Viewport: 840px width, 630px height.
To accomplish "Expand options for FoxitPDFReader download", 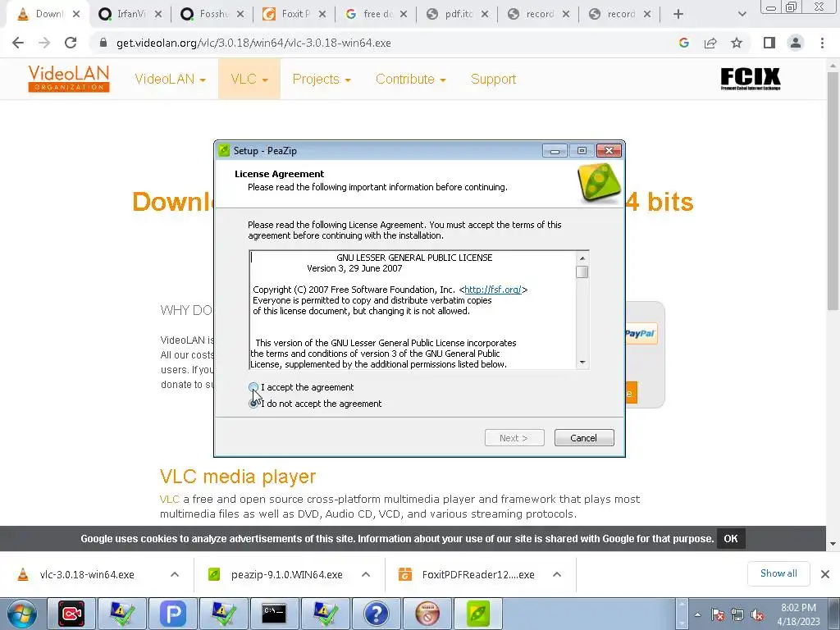I will (557, 574).
